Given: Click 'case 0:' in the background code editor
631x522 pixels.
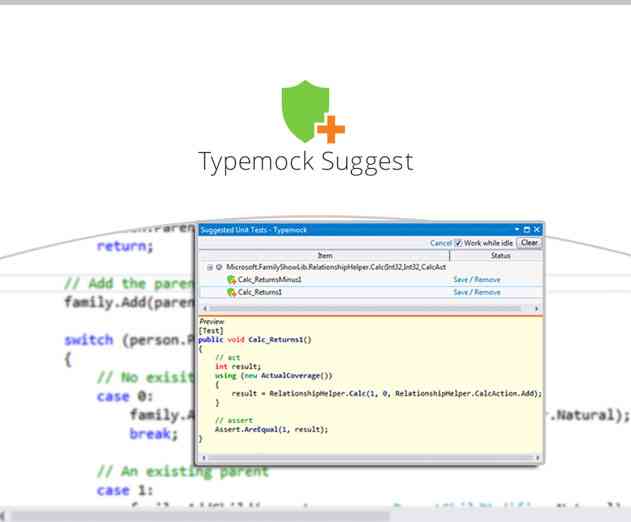Looking at the screenshot, I should [x=125, y=396].
